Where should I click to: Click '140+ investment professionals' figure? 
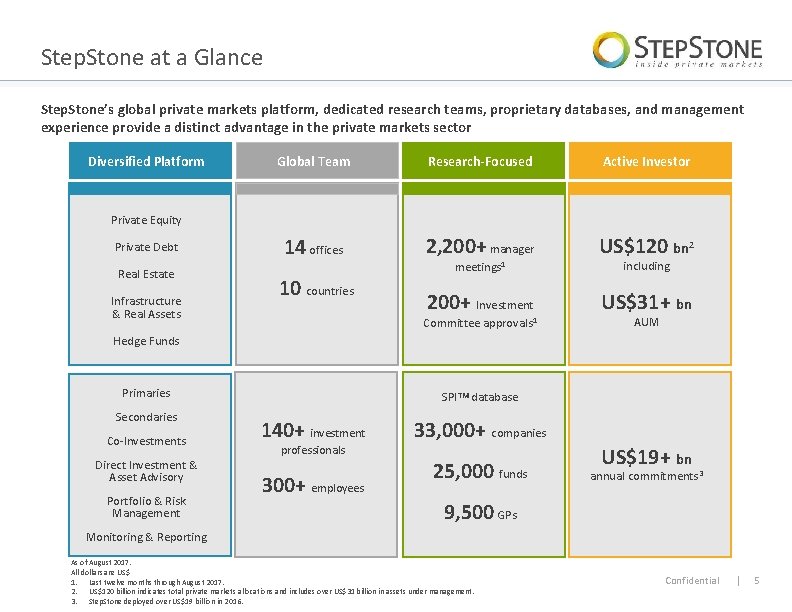[313, 438]
